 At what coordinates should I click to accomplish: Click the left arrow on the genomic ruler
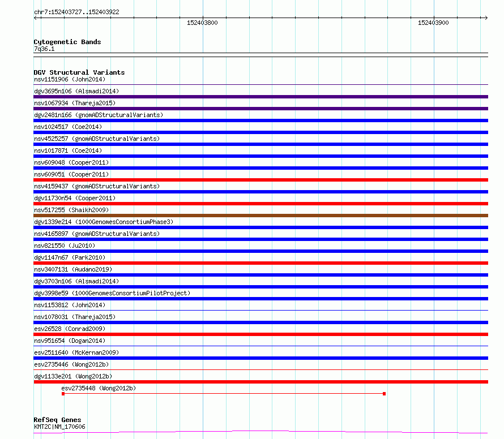[x=35, y=18]
